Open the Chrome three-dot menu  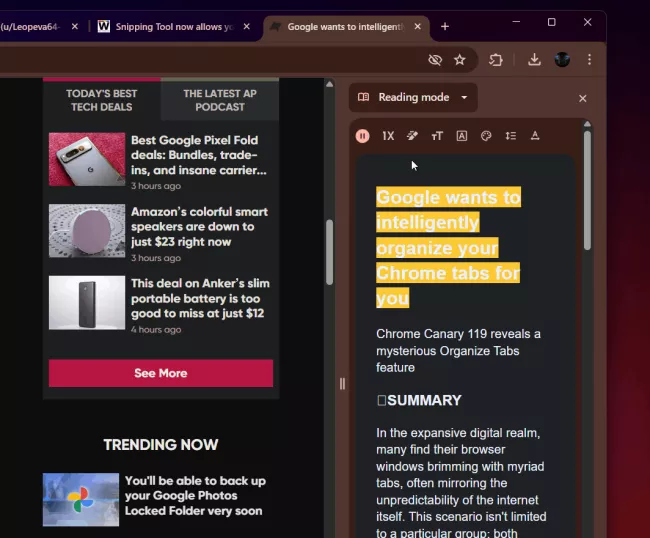590,60
